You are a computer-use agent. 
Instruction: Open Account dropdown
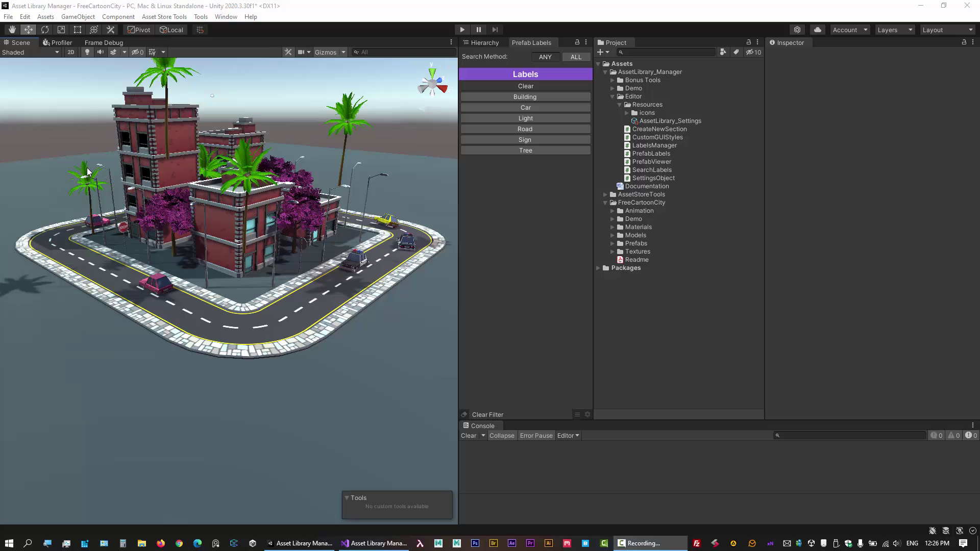(850, 30)
